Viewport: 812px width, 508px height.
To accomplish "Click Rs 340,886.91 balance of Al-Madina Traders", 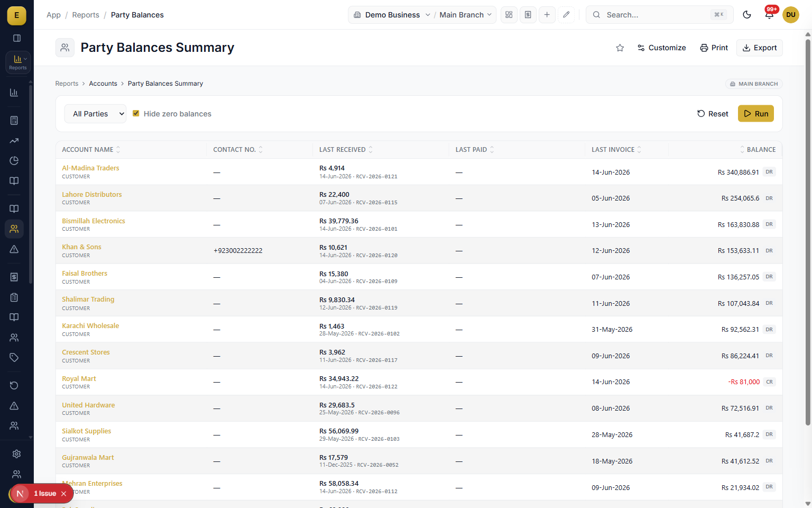I will tap(738, 173).
